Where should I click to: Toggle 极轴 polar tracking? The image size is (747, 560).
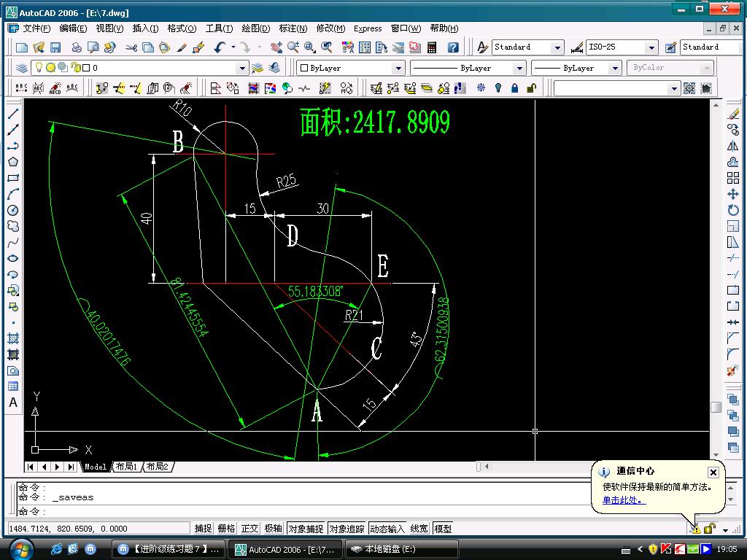pos(273,529)
